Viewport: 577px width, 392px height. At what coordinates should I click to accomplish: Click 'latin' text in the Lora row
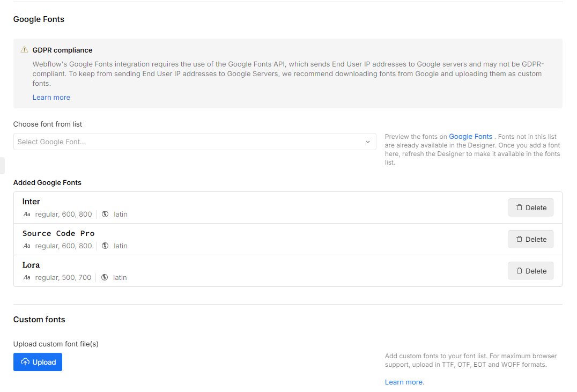point(120,278)
